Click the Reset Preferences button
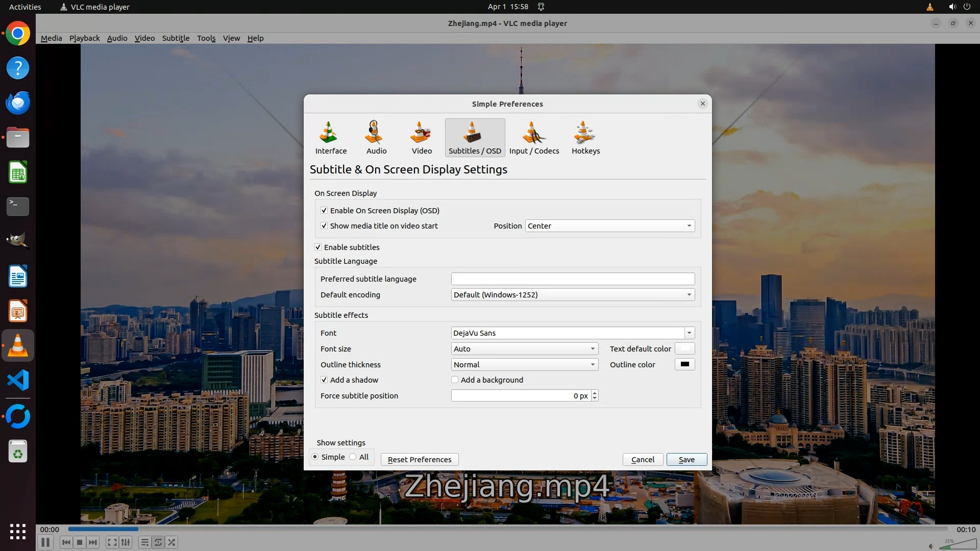The height and width of the screenshot is (551, 980). 419,459
